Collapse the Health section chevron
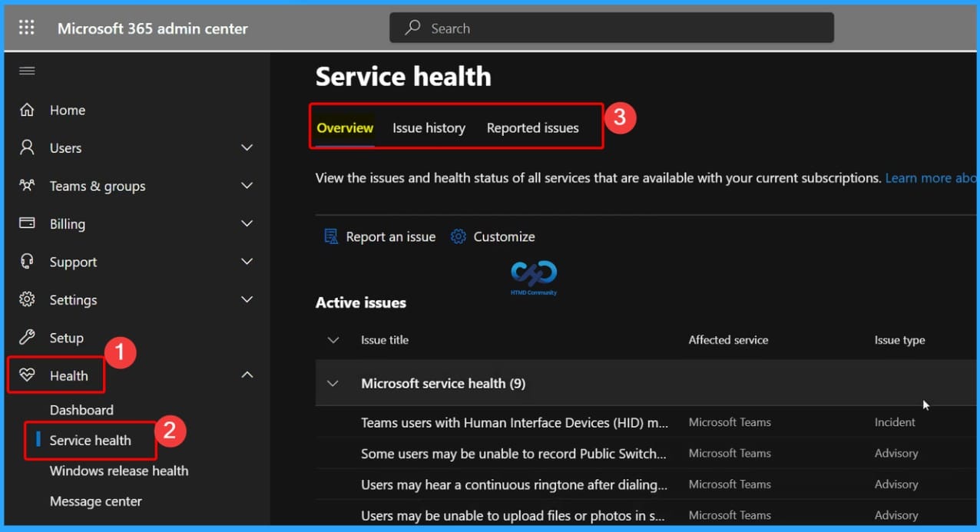980x532 pixels. 247,375
